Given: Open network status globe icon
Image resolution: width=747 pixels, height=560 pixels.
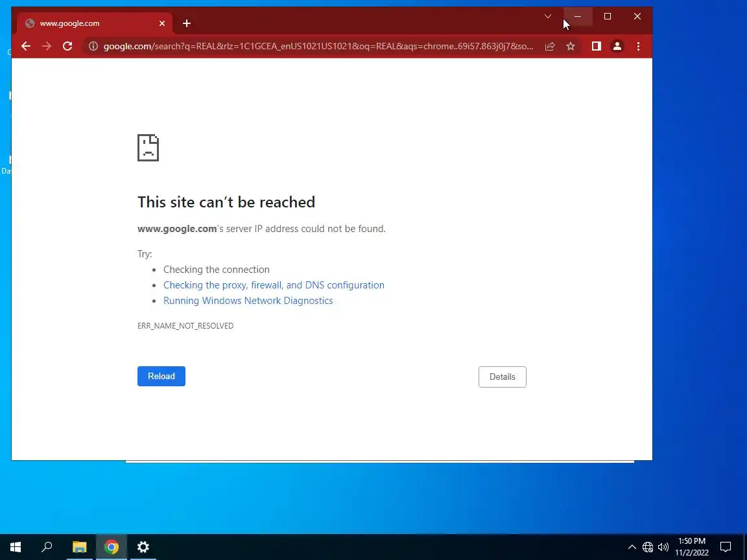Looking at the screenshot, I should (648, 547).
